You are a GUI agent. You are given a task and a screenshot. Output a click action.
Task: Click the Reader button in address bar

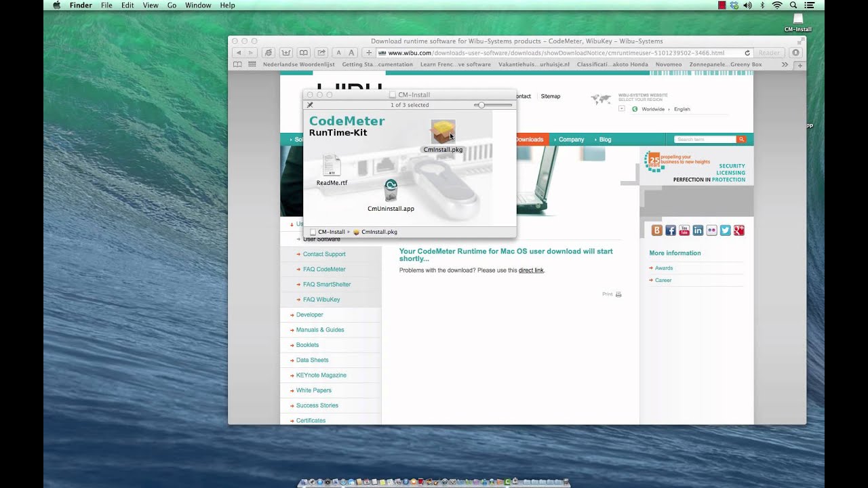[769, 53]
